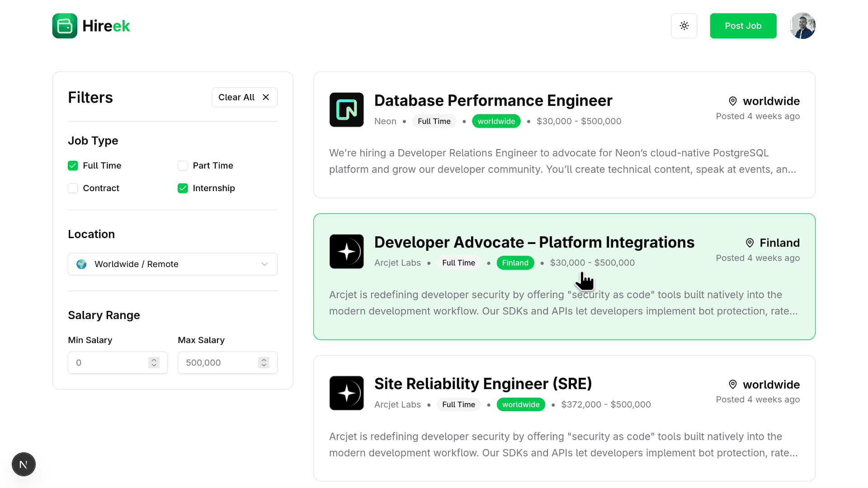Open the user profile avatar
The height and width of the screenshot is (488, 868).
802,26
